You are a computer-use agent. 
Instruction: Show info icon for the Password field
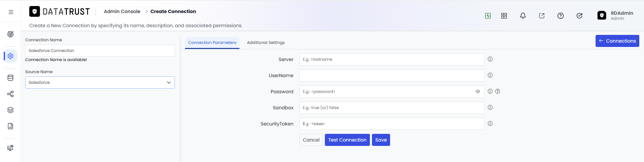490,91
